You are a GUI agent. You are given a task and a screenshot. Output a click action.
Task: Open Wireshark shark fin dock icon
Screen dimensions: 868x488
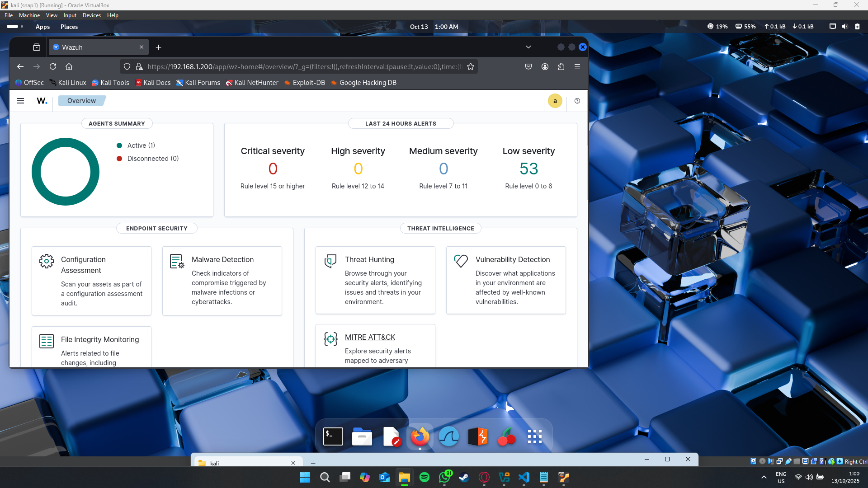click(449, 436)
